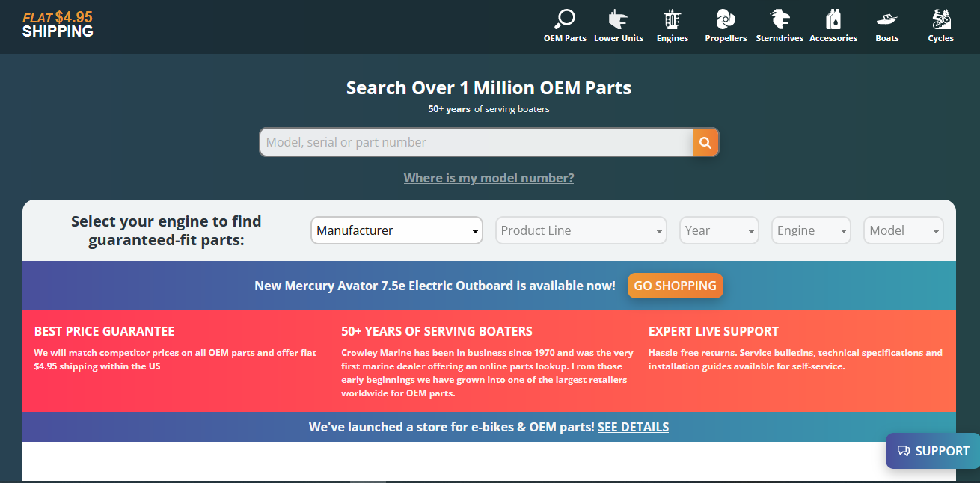The image size is (980, 483).
Task: Select the Cycles menu label
Action: point(941,38)
